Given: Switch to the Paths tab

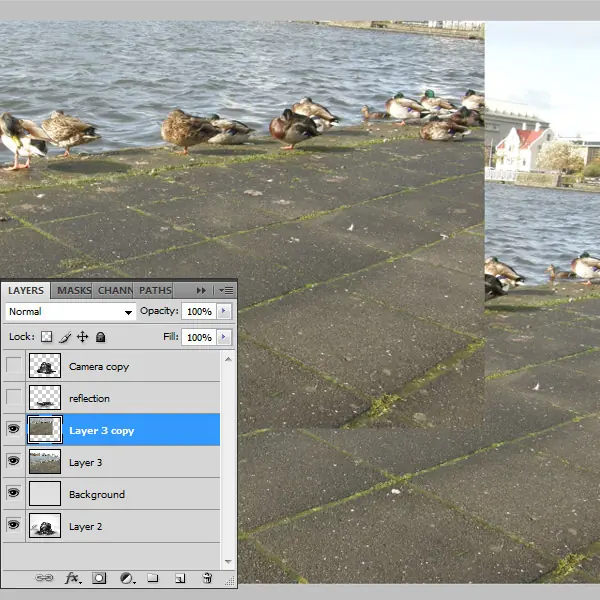Looking at the screenshot, I should click(155, 290).
